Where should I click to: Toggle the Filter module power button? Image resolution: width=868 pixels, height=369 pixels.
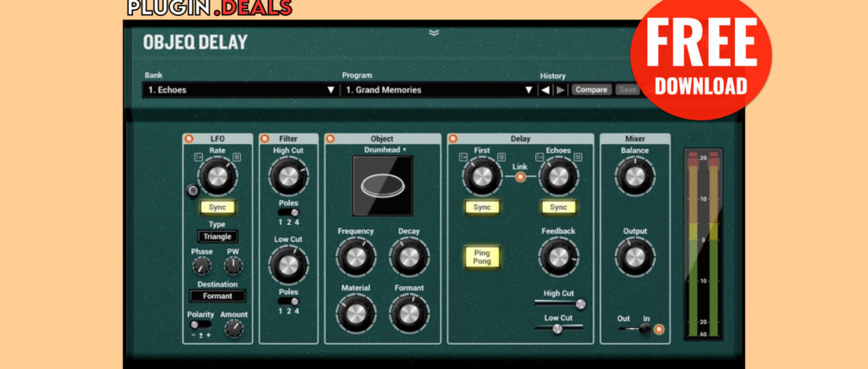click(265, 139)
